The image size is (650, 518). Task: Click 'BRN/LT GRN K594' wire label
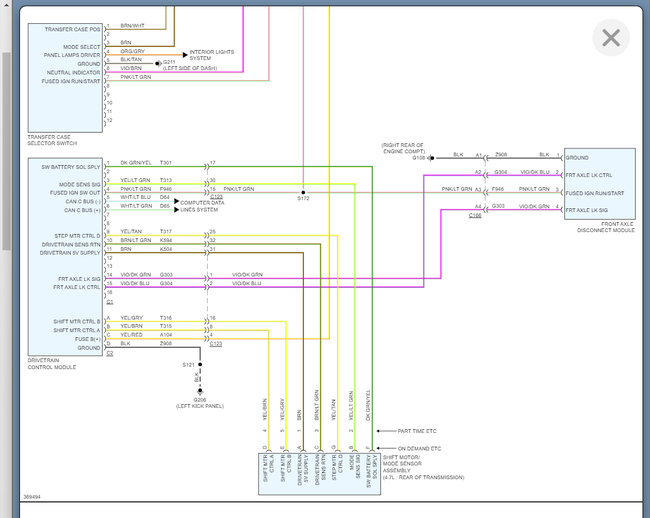[x=146, y=240]
